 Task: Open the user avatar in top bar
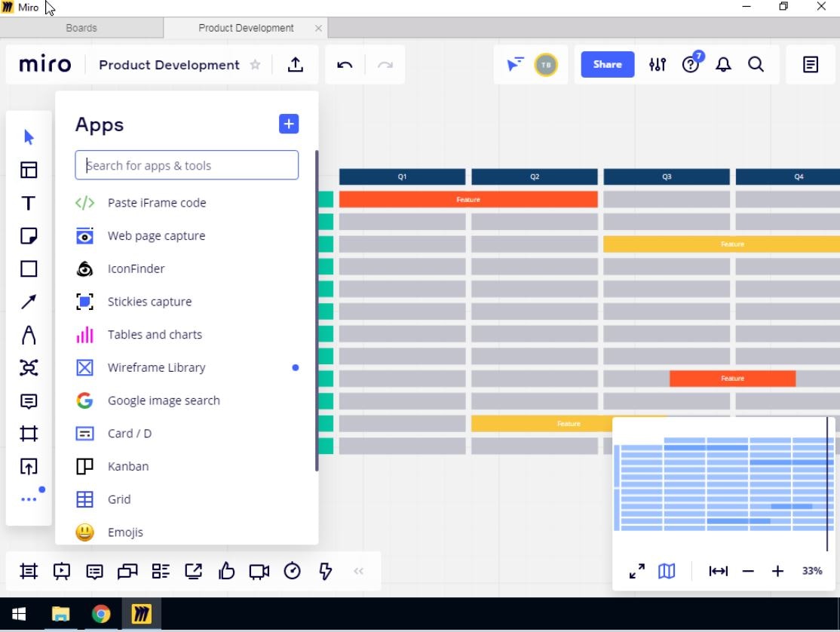pos(546,65)
